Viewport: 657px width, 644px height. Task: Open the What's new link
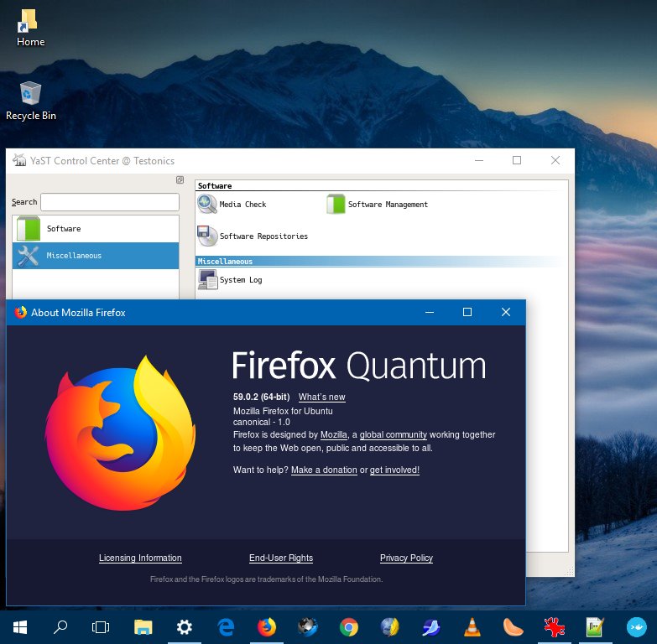tap(322, 397)
